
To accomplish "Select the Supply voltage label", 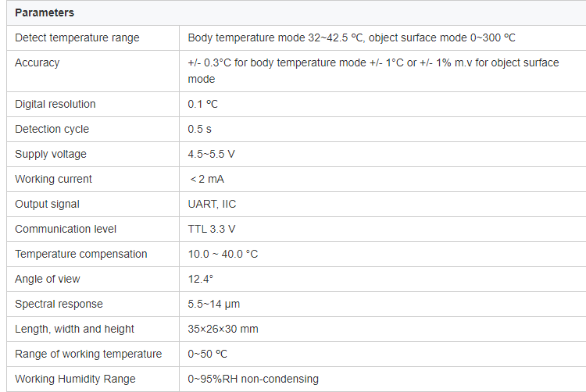I will 51,154.
